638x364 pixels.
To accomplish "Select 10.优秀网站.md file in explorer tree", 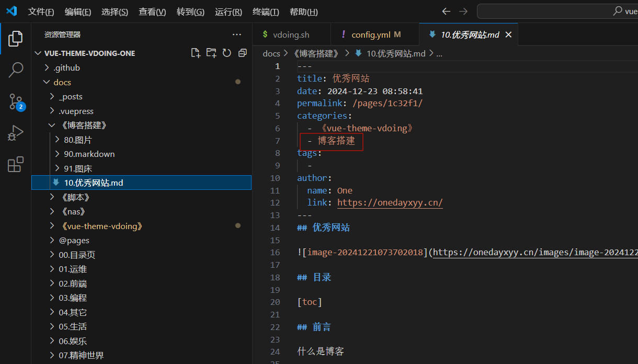I will pos(142,183).
